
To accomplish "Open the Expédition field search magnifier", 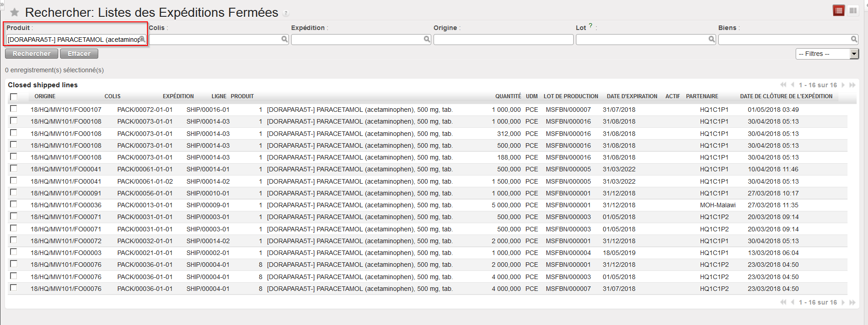I will pyautogui.click(x=427, y=40).
